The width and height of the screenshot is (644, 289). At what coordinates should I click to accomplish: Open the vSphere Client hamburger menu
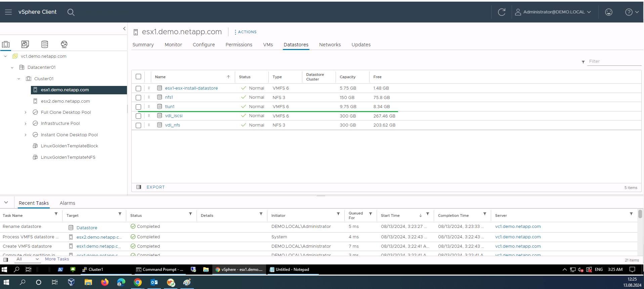8,12
